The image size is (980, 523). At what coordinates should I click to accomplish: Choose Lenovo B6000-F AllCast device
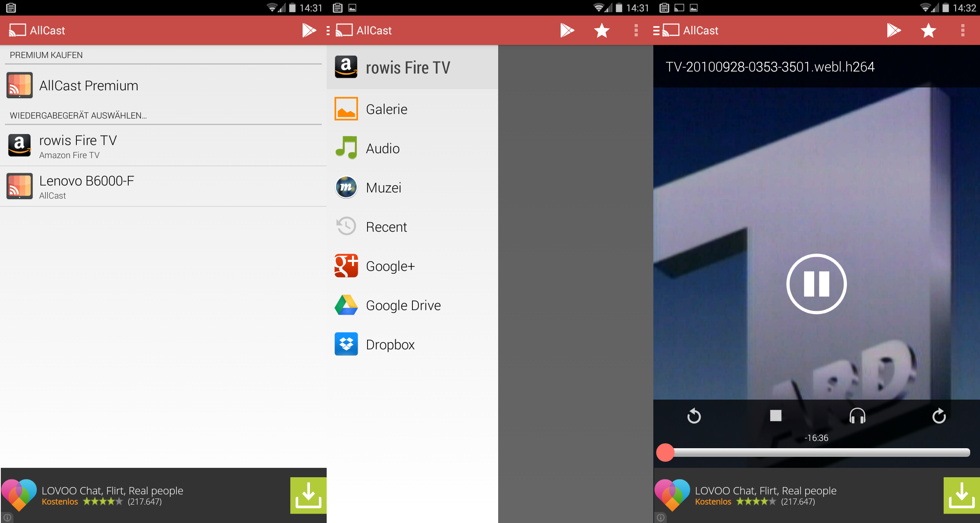click(163, 186)
